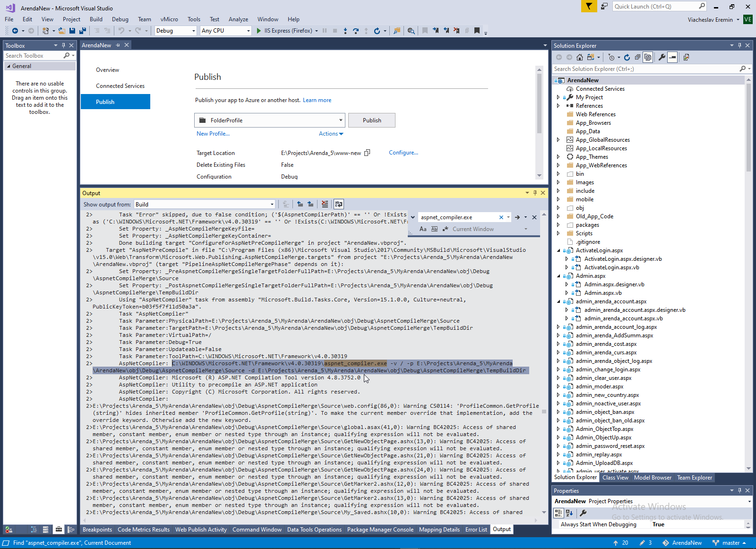Click the Refresh icon in Solution Explorer

coord(627,57)
